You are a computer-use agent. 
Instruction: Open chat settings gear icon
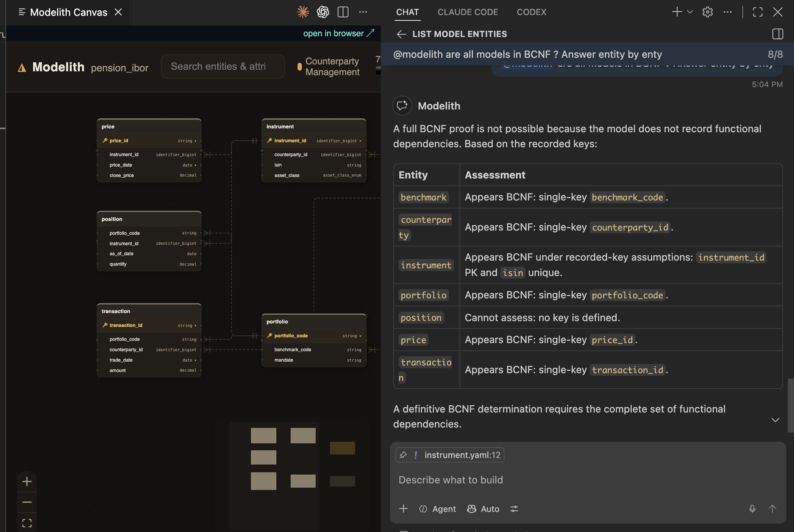(708, 12)
